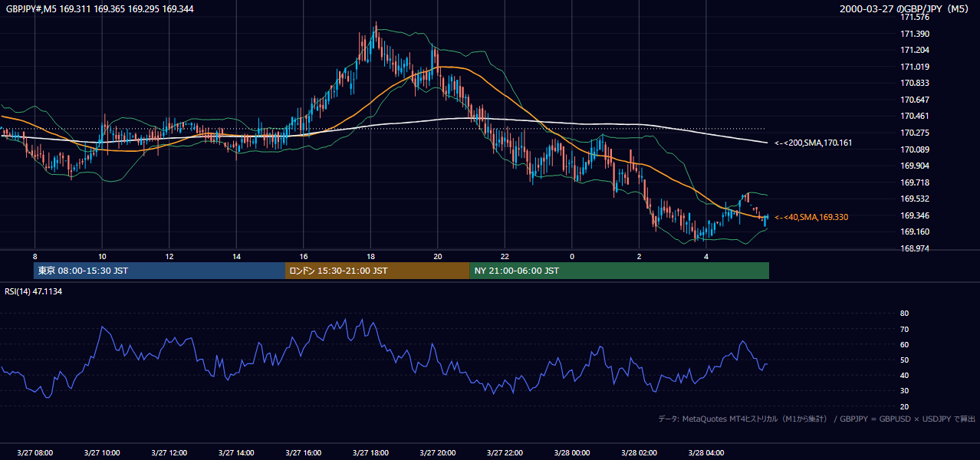Screen dimensions: 980x460
Task: Click hour tick 8 under price chart
Action: [x=35, y=257]
